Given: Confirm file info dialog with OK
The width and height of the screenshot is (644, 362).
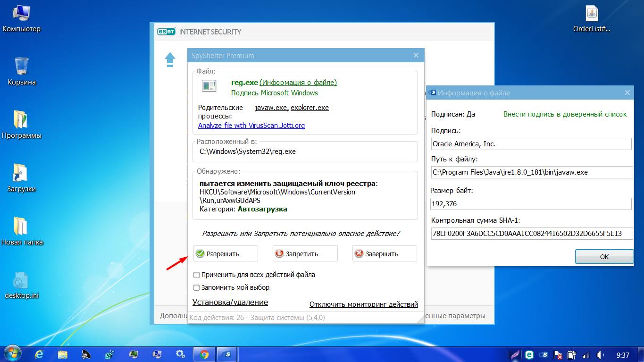Looking at the screenshot, I should (604, 257).
